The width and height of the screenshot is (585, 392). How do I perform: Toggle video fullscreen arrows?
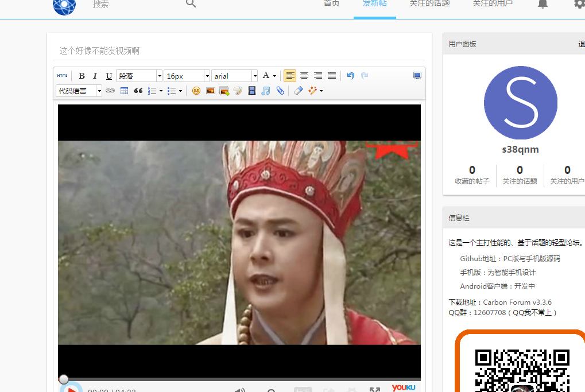(374, 390)
